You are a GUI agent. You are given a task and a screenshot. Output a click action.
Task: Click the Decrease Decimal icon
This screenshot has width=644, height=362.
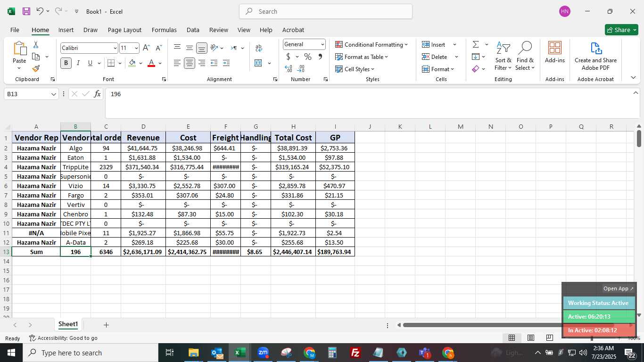[x=301, y=69]
